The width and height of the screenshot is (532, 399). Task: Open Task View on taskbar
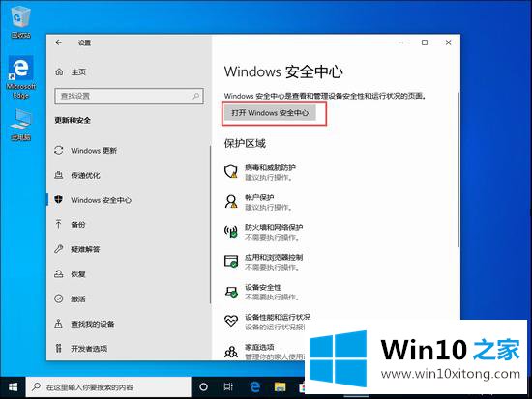pyautogui.click(x=228, y=386)
